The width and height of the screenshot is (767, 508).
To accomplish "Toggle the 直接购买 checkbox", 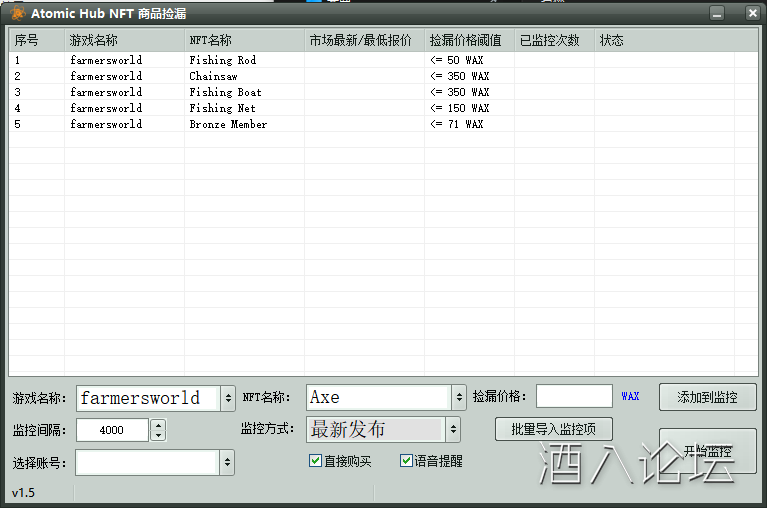I will point(315,461).
